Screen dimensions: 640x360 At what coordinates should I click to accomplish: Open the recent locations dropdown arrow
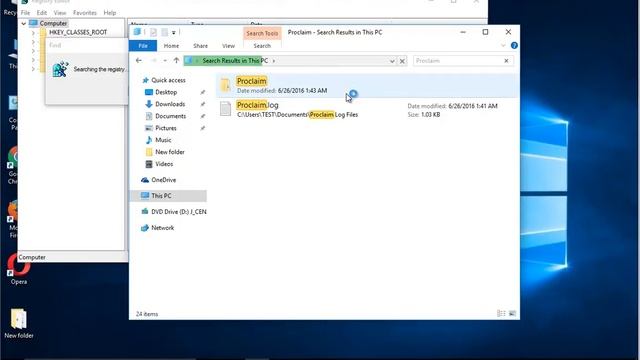point(165,61)
